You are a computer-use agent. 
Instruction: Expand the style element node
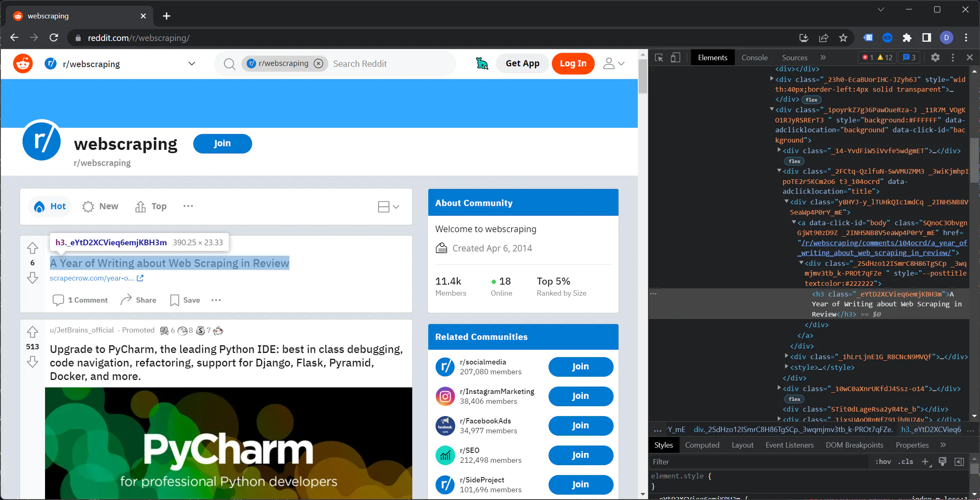click(x=786, y=367)
